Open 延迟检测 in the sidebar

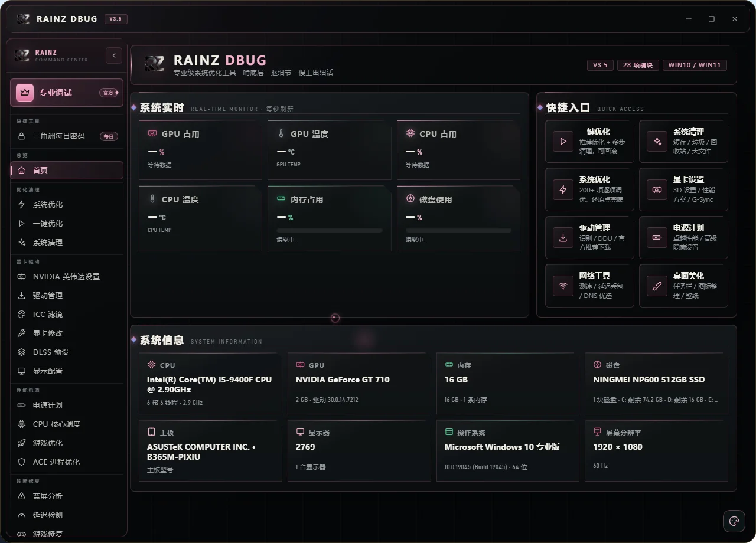(x=67, y=515)
